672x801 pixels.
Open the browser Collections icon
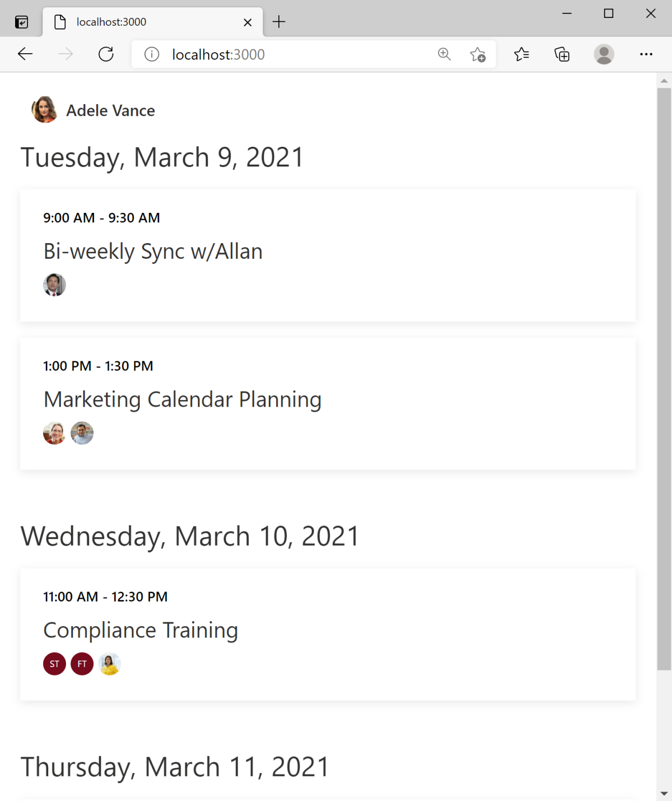562,54
